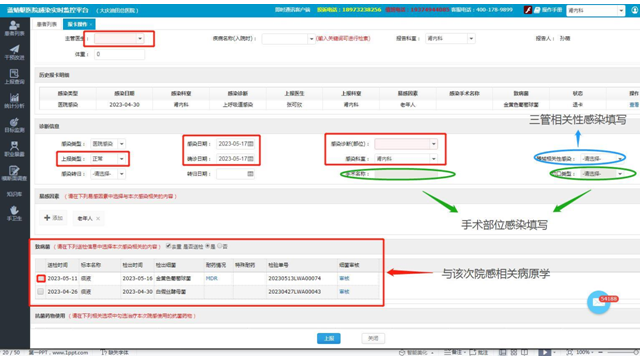This screenshot has width=640, height=360.
Task: Tick the checkbox for the 2023-04-26 pathogen row
Action: coord(40,291)
